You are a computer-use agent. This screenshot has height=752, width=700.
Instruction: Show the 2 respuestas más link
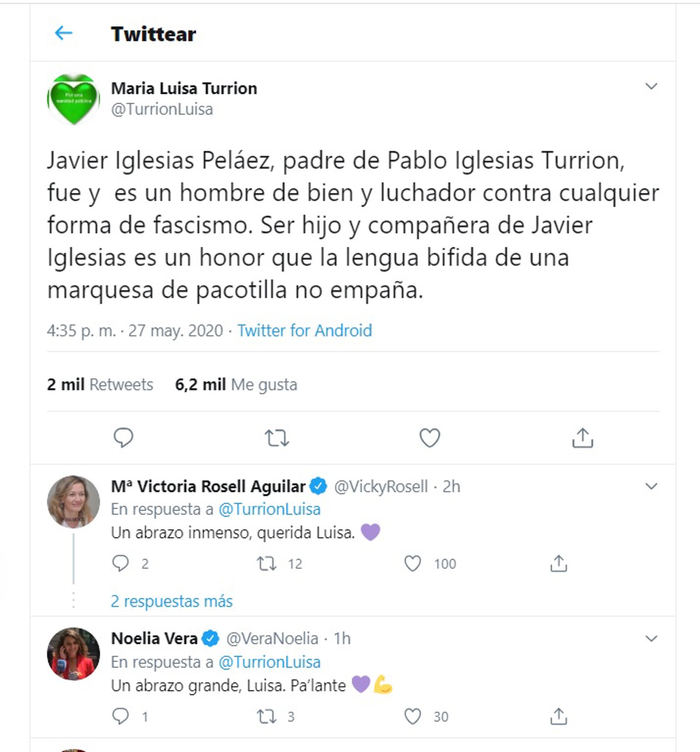(x=171, y=601)
